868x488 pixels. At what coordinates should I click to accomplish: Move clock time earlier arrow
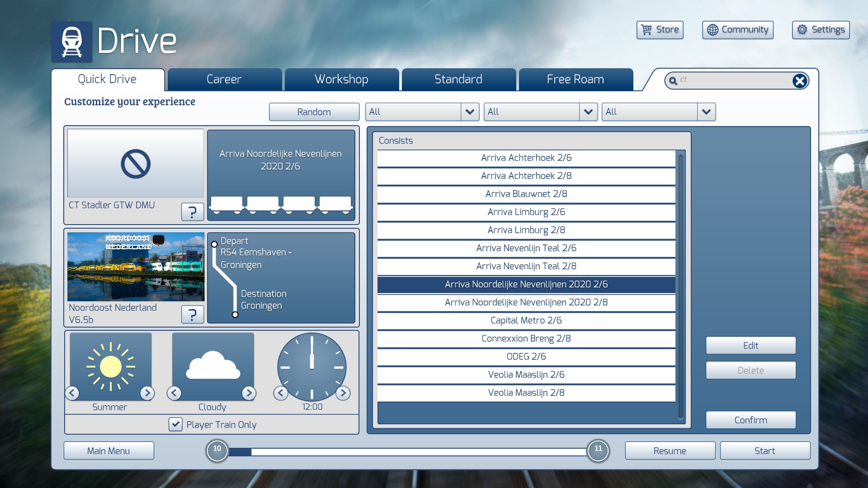click(x=281, y=393)
